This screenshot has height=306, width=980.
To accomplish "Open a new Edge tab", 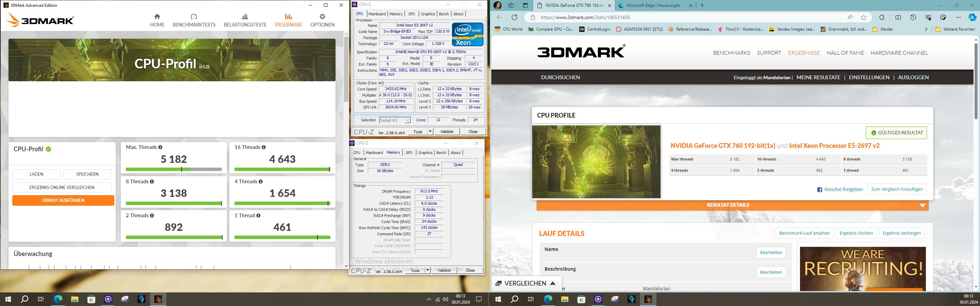I will click(x=702, y=5).
